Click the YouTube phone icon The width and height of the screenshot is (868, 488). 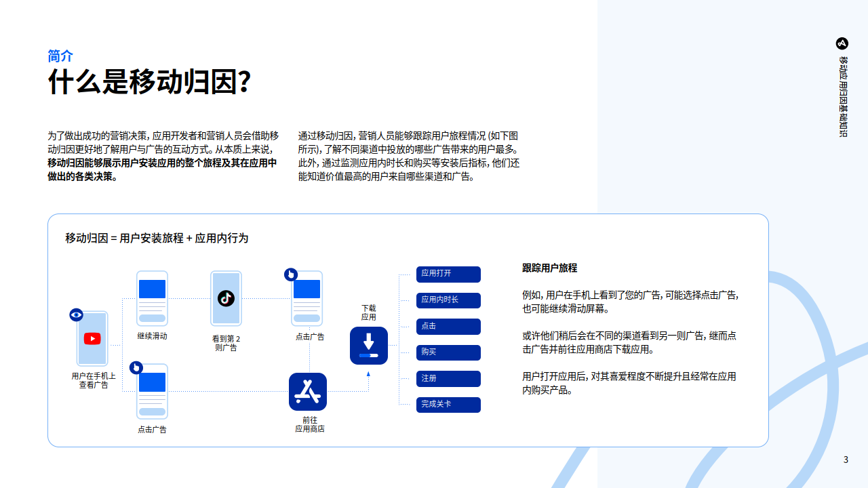(92, 338)
